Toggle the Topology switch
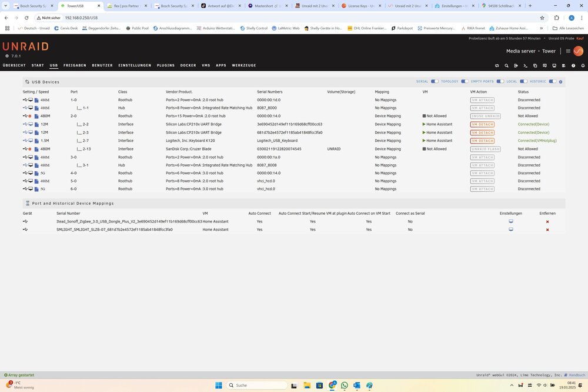This screenshot has height=392, width=588. 465,81
